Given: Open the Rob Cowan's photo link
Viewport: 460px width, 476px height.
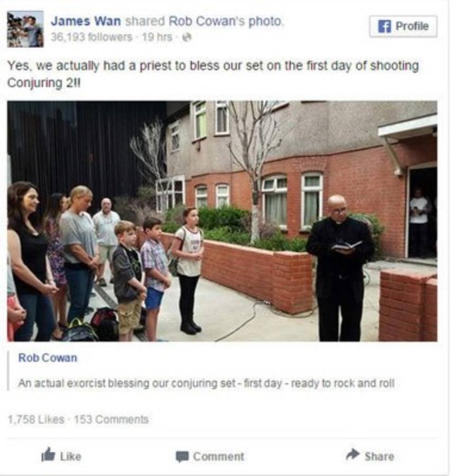Looking at the screenshot, I should (x=225, y=21).
